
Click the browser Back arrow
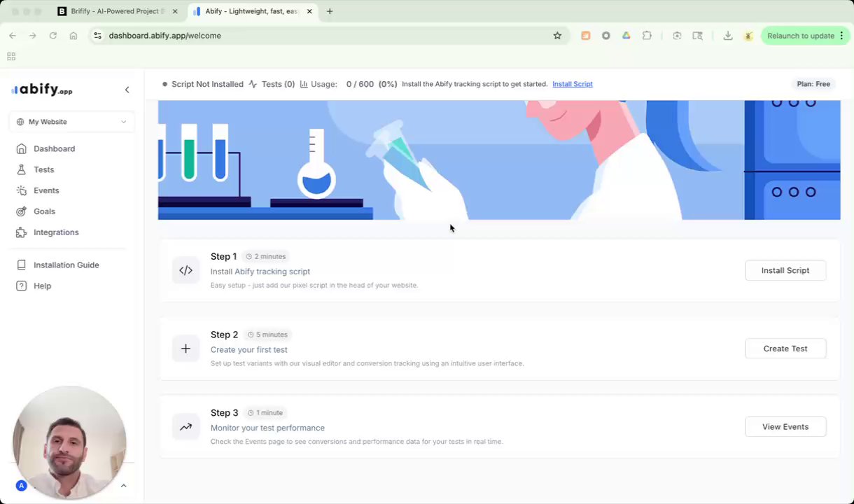13,36
